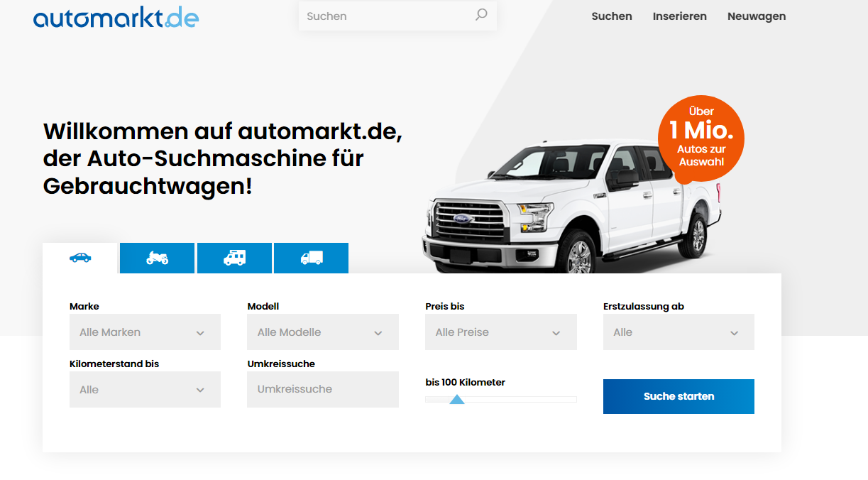868x480 pixels.
Task: Click the kilometer radius slider handle
Action: pyautogui.click(x=457, y=400)
